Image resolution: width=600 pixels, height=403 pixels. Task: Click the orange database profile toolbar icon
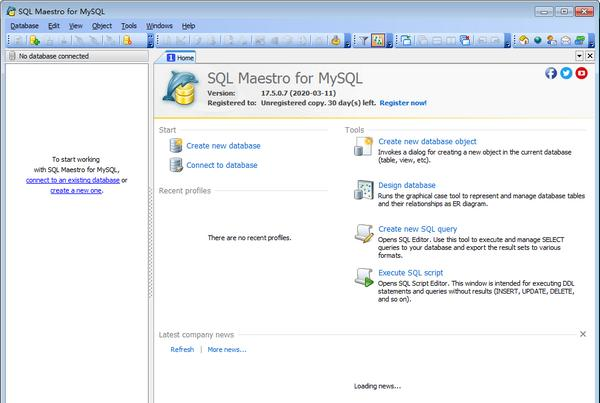[x=127, y=40]
